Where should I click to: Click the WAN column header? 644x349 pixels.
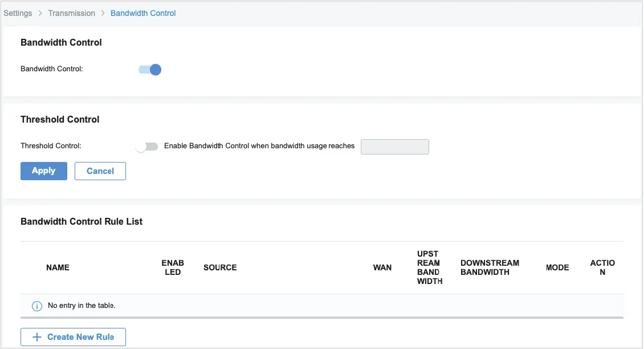click(382, 267)
